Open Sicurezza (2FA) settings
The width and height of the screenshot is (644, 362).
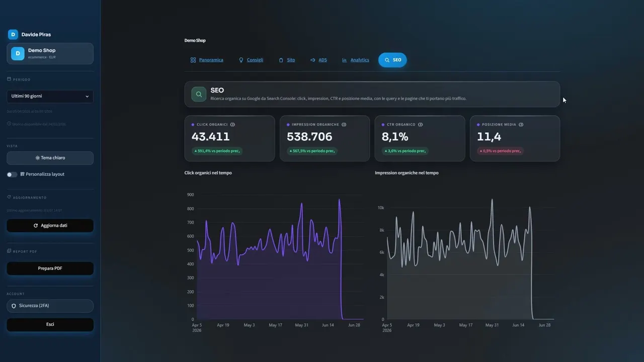[x=50, y=306]
